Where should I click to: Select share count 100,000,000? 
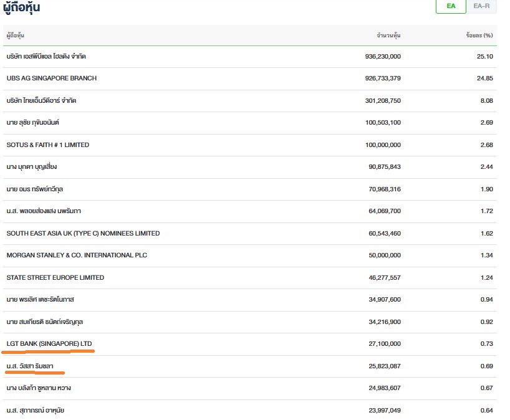pyautogui.click(x=383, y=145)
